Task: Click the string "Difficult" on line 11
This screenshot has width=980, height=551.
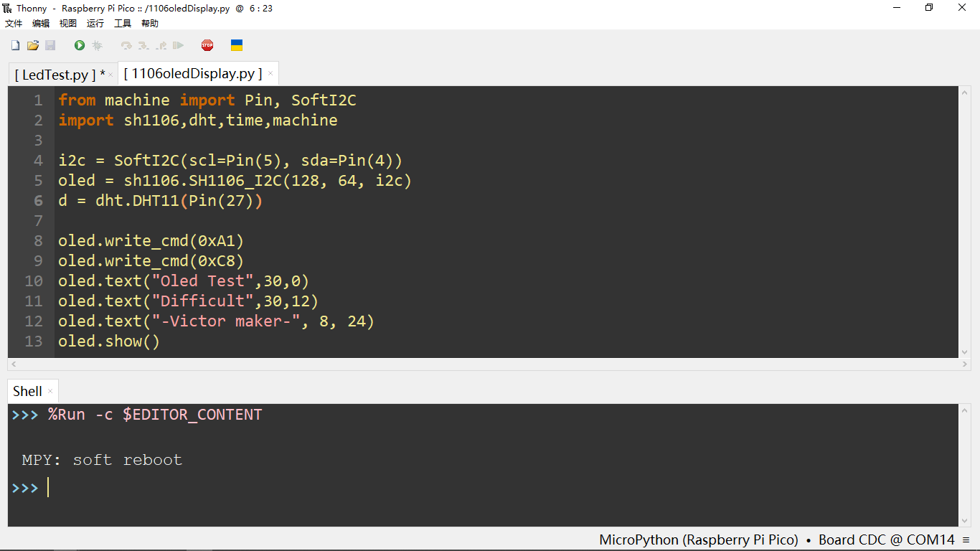Action: click(202, 301)
